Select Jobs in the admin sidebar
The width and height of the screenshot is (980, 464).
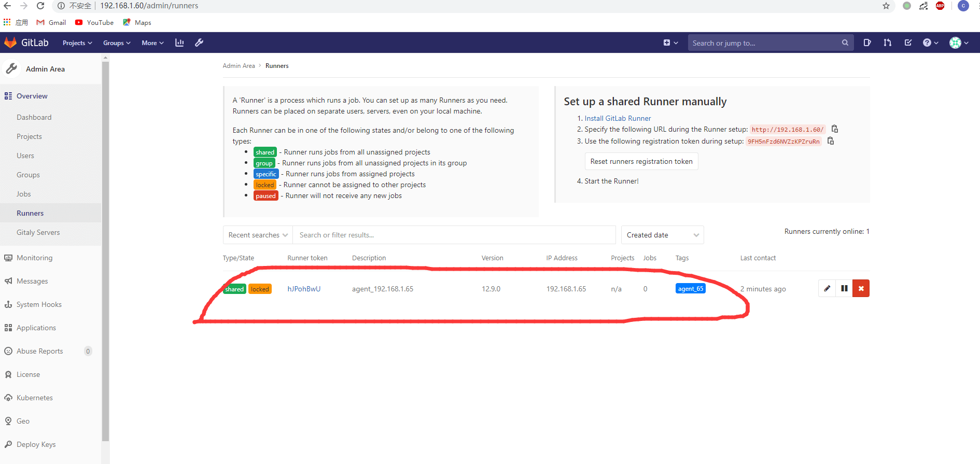24,194
